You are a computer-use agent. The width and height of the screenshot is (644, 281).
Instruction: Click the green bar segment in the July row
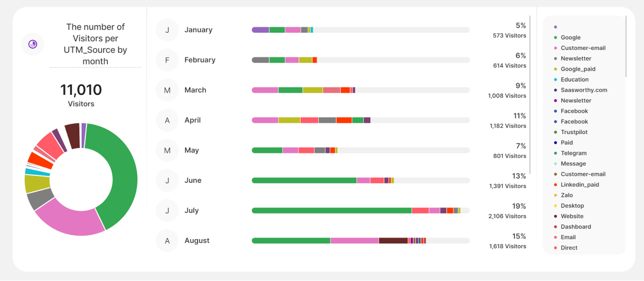point(331,211)
